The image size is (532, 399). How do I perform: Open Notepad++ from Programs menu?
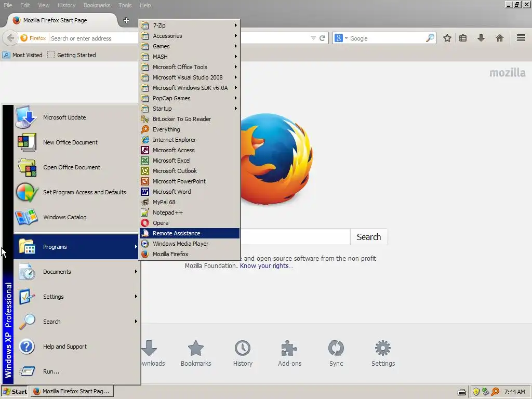(189, 212)
